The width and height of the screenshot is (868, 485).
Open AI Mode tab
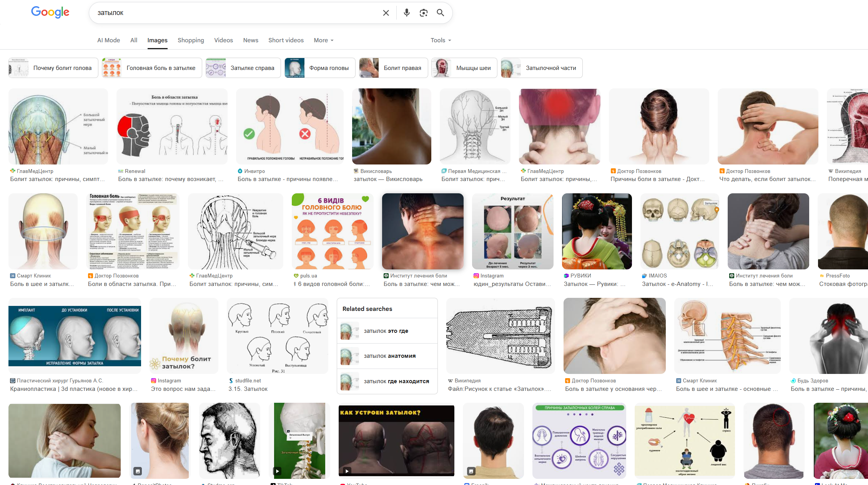pyautogui.click(x=108, y=40)
